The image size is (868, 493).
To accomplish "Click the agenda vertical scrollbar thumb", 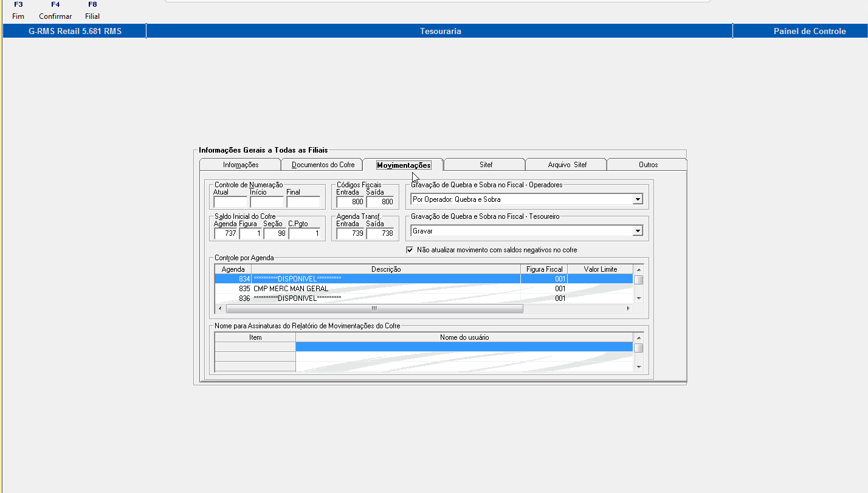I will (638, 280).
